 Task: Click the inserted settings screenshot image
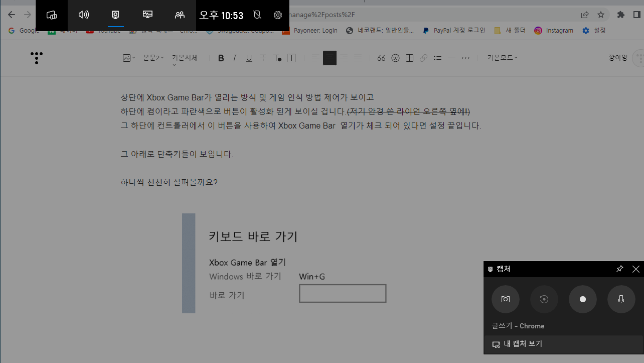[284, 263]
